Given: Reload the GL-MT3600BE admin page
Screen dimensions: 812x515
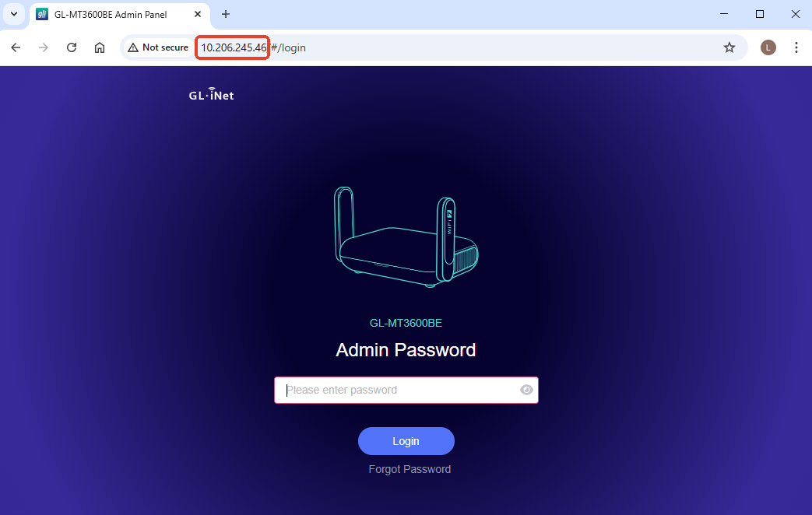Looking at the screenshot, I should (x=71, y=47).
